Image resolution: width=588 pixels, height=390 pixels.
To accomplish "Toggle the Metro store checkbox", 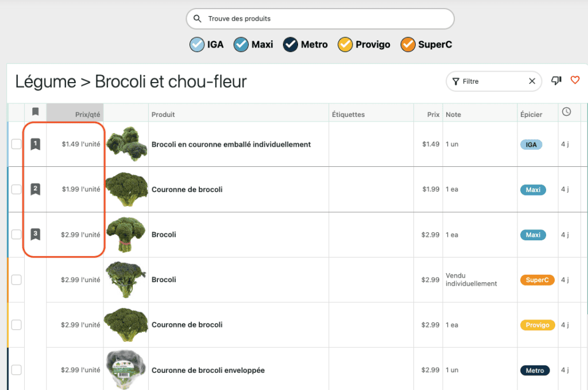I will [x=290, y=44].
